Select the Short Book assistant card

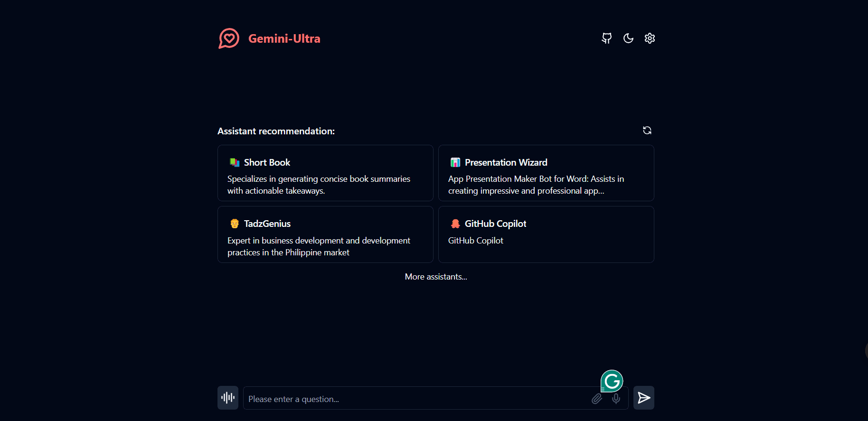point(325,173)
